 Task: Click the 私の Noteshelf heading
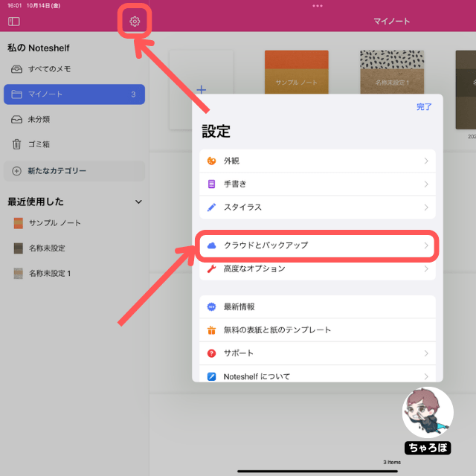[39, 48]
